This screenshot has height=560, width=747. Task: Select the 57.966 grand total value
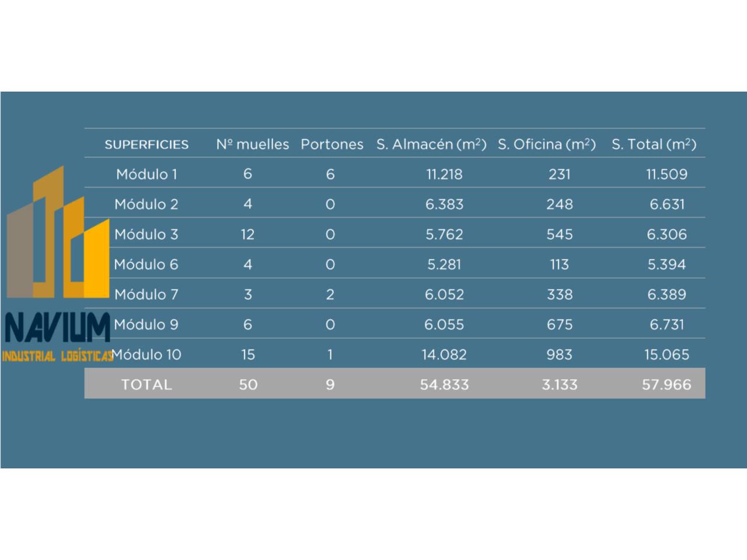pyautogui.click(x=666, y=384)
